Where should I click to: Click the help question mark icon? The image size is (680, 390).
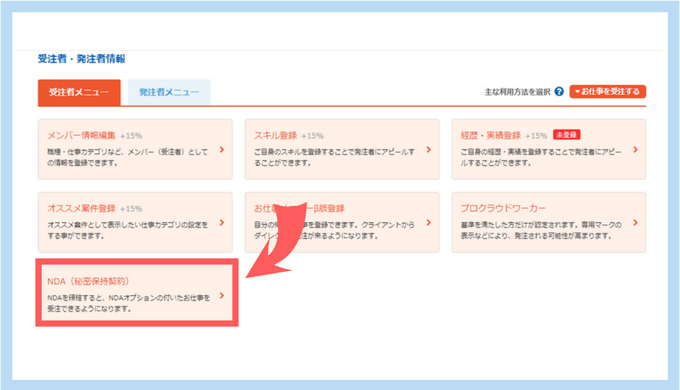click(559, 92)
